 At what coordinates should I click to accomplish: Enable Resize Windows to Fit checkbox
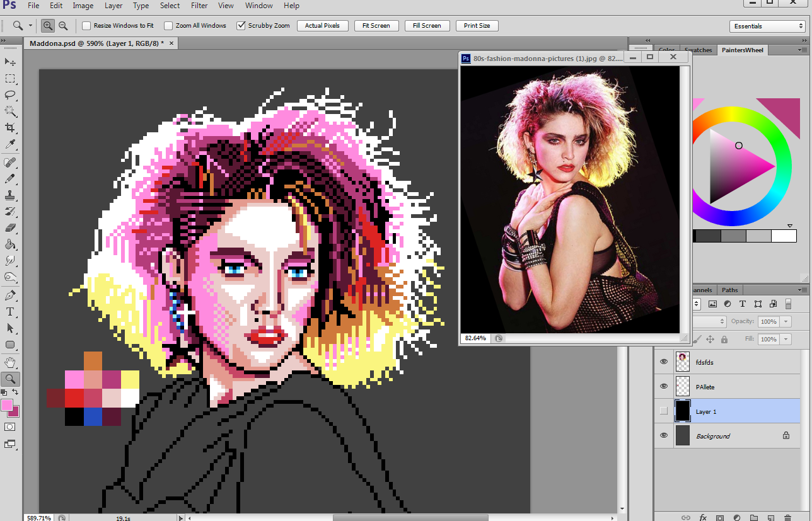87,26
